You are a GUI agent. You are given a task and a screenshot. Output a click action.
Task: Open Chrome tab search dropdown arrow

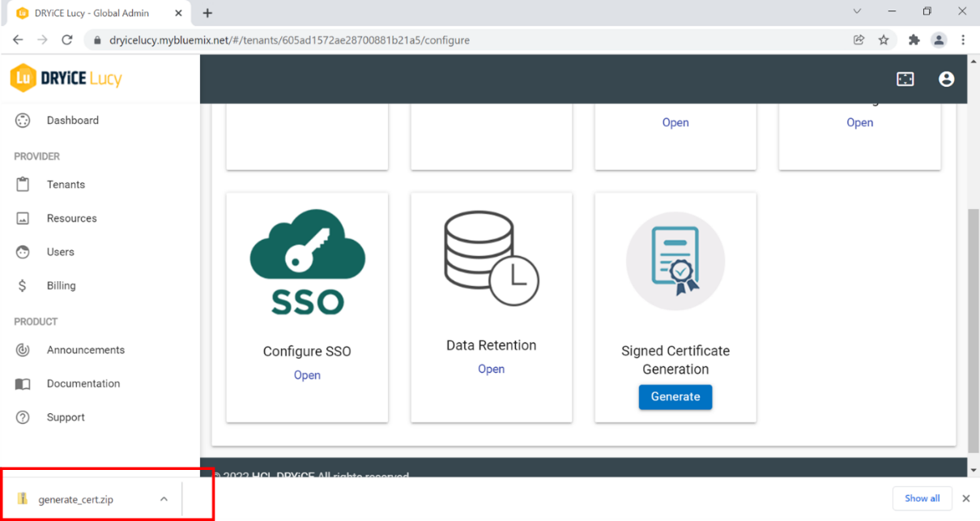[x=858, y=12]
